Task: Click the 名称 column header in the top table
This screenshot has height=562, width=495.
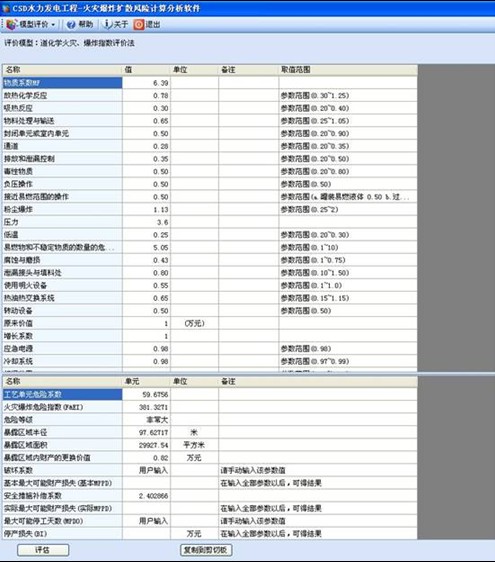Action: tap(62, 70)
